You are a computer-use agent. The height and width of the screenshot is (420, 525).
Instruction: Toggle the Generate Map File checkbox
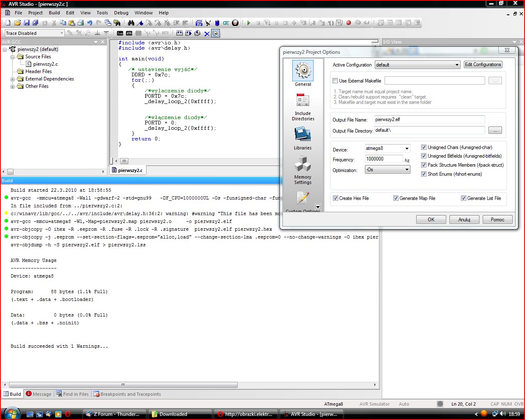(x=396, y=198)
